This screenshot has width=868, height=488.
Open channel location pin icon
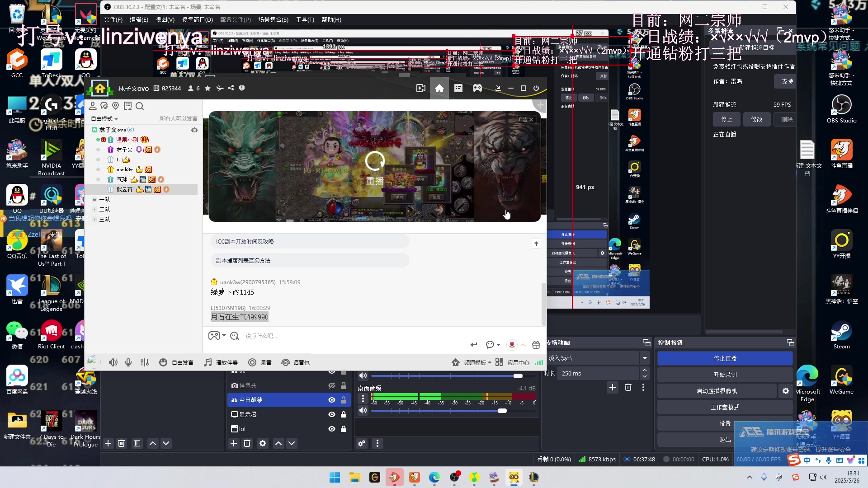(x=116, y=106)
